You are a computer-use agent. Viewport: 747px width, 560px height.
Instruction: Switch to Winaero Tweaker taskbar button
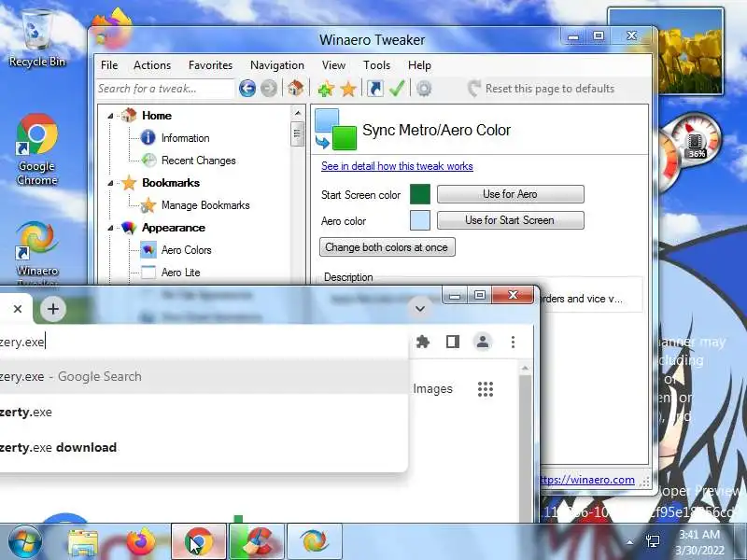pos(315,542)
